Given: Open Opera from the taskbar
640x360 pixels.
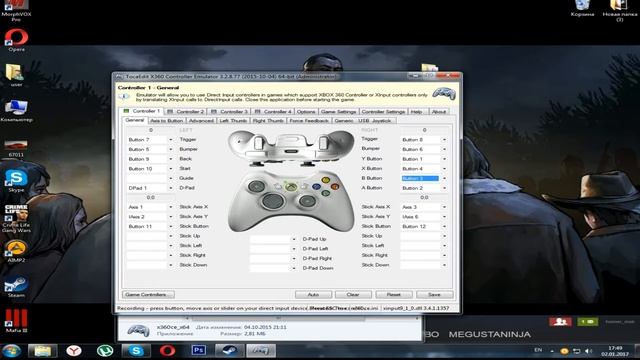Looking at the screenshot, I should coord(167,351).
